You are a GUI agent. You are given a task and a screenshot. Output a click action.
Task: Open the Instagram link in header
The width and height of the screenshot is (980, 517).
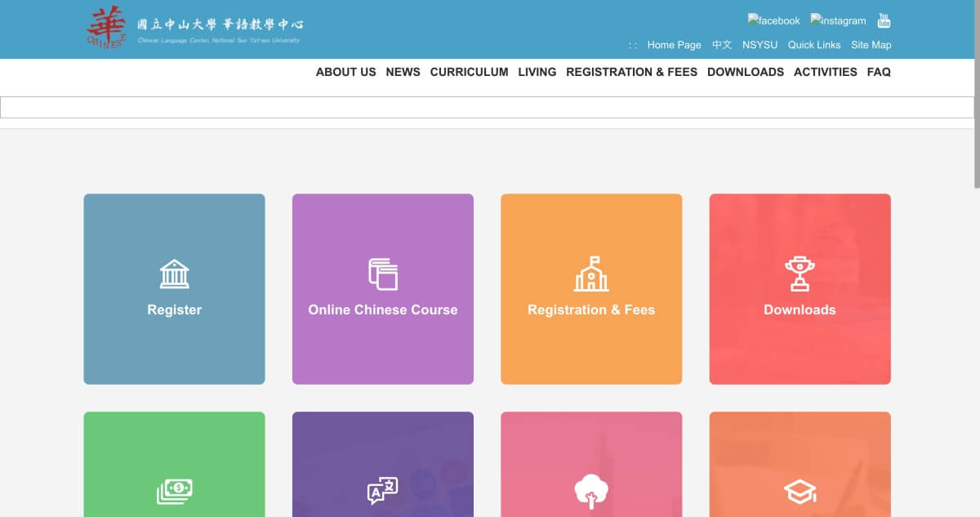point(838,20)
